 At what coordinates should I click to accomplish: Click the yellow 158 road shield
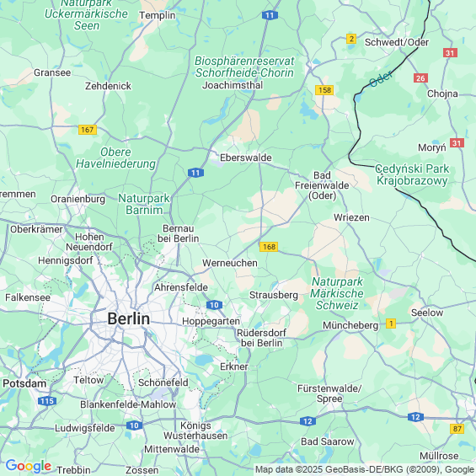(324, 90)
